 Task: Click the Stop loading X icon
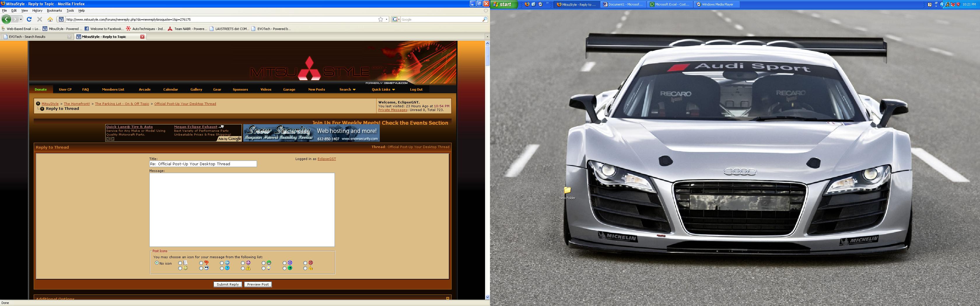coord(40,20)
